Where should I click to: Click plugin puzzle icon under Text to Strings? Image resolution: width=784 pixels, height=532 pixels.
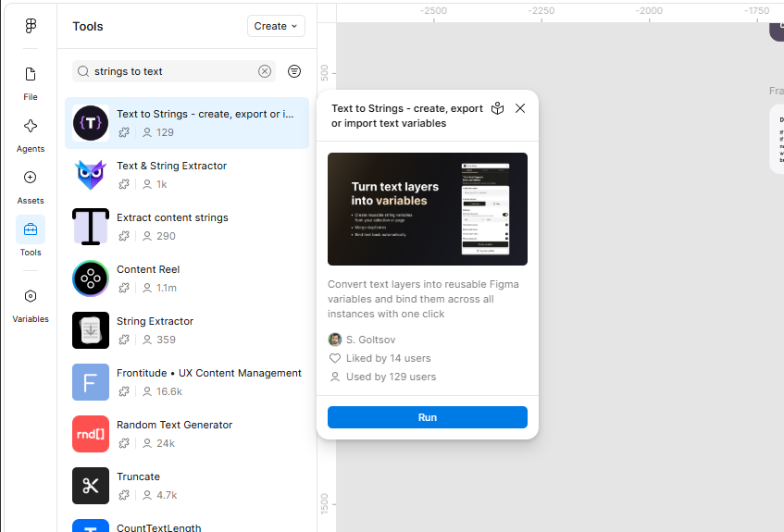point(124,132)
